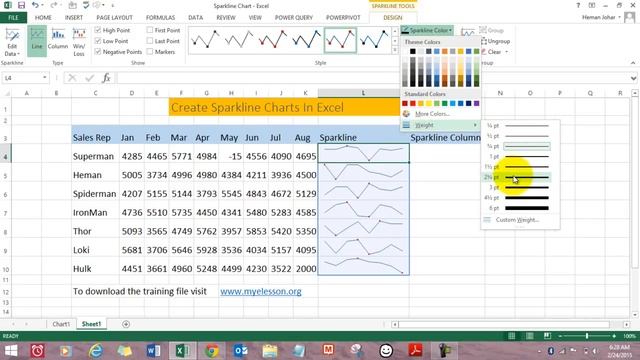Pick the black theme color swatch

[413, 51]
